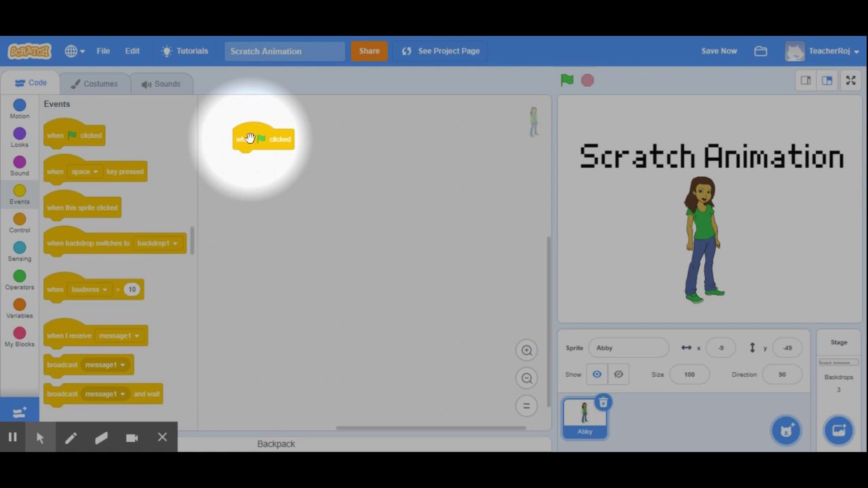Hide the sprite with crossed-eye icon
This screenshot has height=488, width=868.
pos(618,374)
